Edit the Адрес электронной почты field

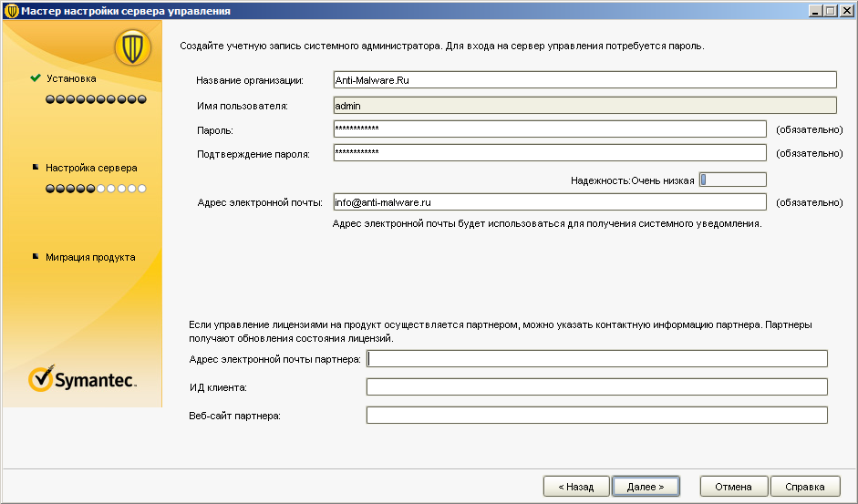point(549,201)
